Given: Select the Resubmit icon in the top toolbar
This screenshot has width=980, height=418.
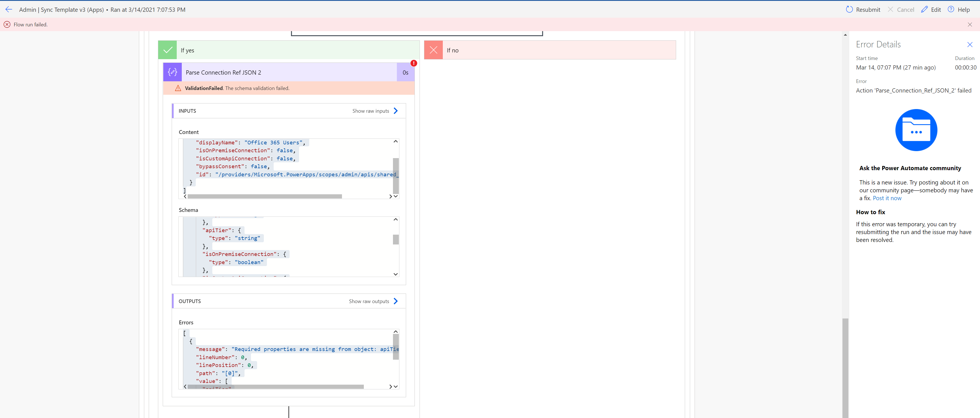Looking at the screenshot, I should point(849,9).
